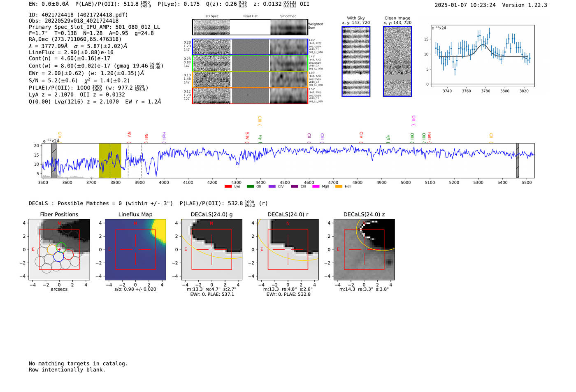Click the Lyα red legend swatch

228,187
